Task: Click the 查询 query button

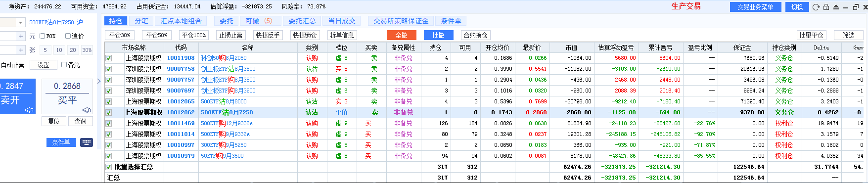Action: coord(80,121)
